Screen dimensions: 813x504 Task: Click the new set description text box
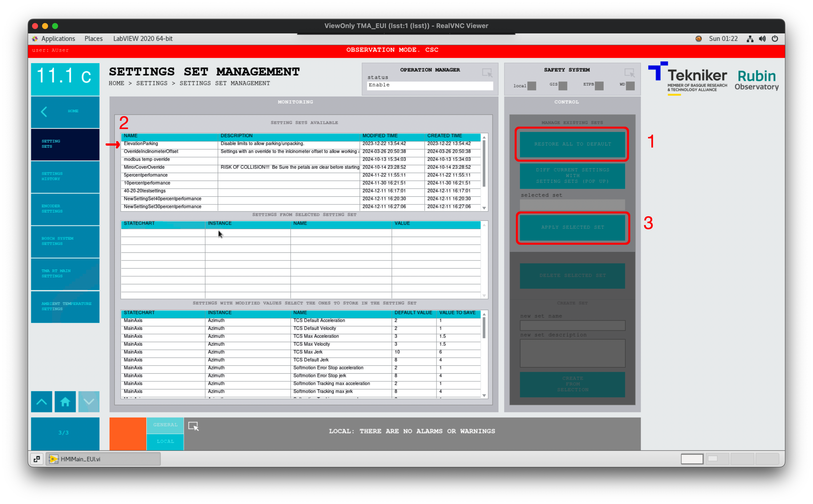point(572,353)
